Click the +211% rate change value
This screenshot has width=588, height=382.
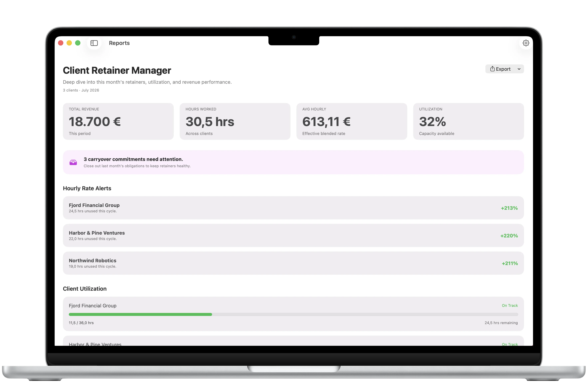[x=510, y=263]
